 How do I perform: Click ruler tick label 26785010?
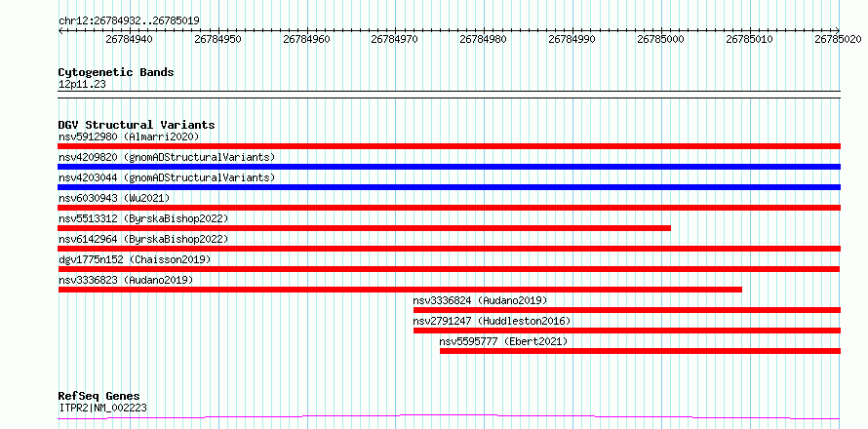click(749, 40)
